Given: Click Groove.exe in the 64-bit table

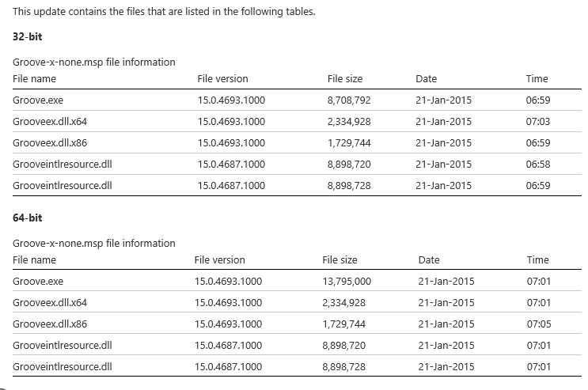Looking at the screenshot, I should [38, 282].
